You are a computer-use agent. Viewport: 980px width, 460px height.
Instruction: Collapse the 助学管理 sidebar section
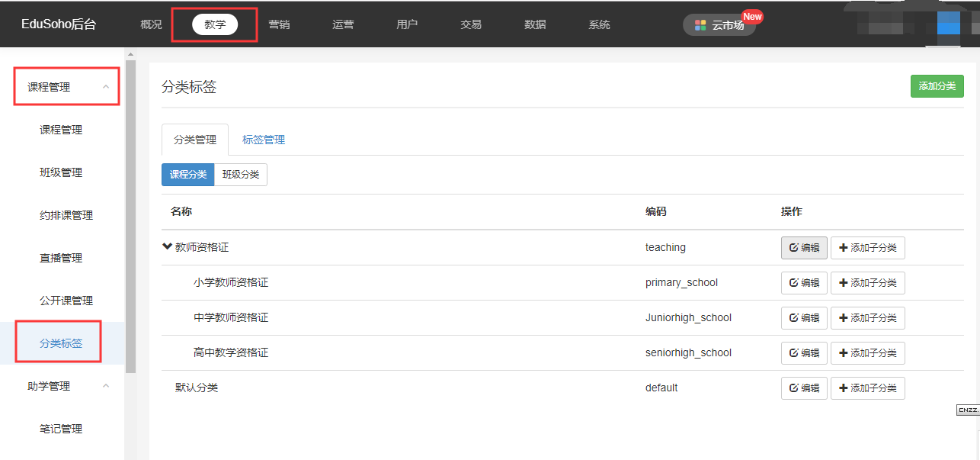[x=106, y=387]
